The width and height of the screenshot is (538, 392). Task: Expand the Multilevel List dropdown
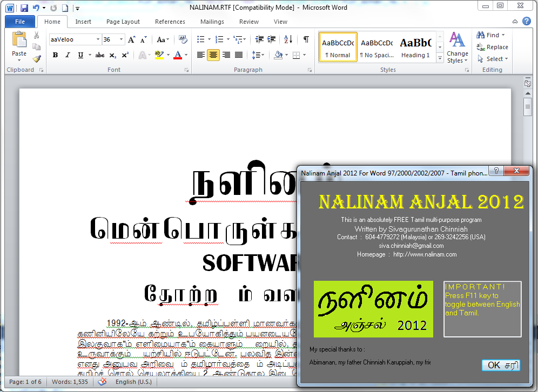(x=244, y=39)
